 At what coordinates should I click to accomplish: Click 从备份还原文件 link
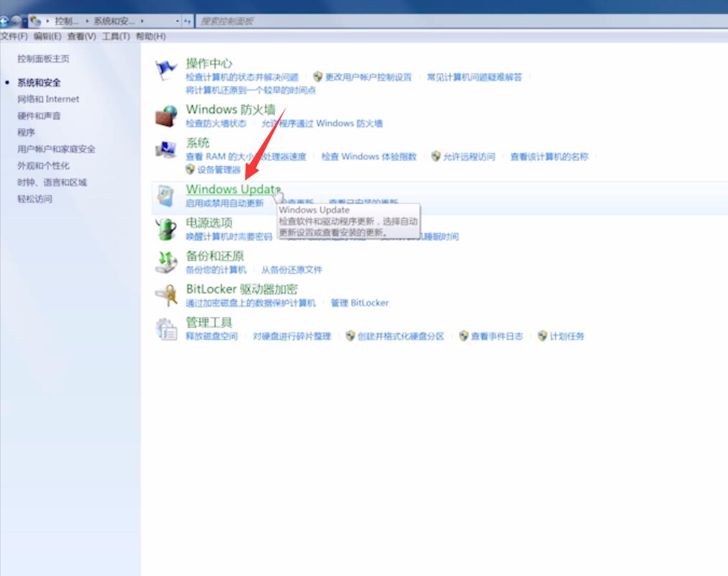292,270
